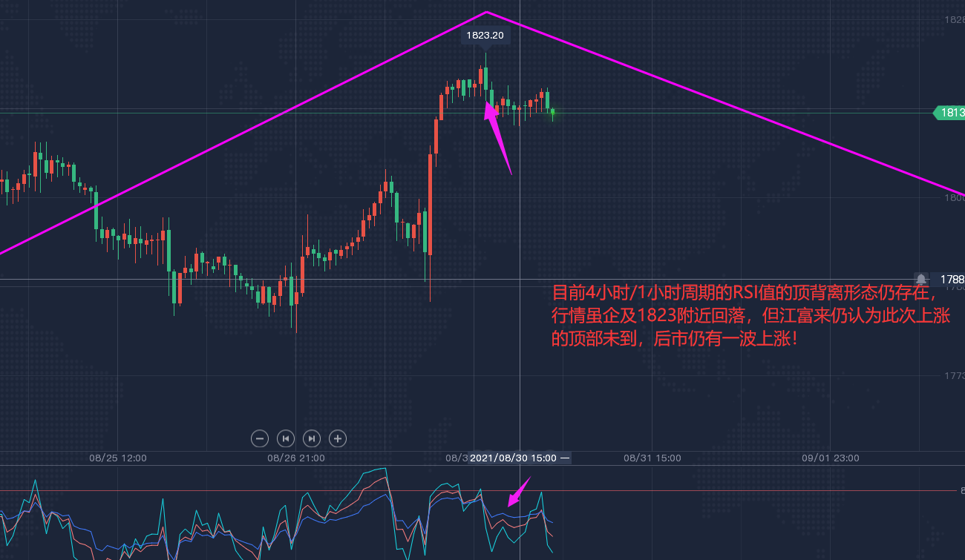This screenshot has height=560, width=965.
Task: Jump to the latest candles with skip-forward icon
Action: tap(312, 438)
